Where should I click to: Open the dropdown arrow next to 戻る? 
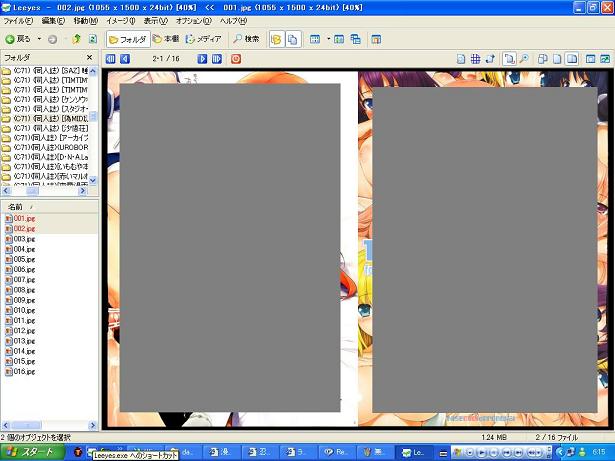[x=39, y=39]
